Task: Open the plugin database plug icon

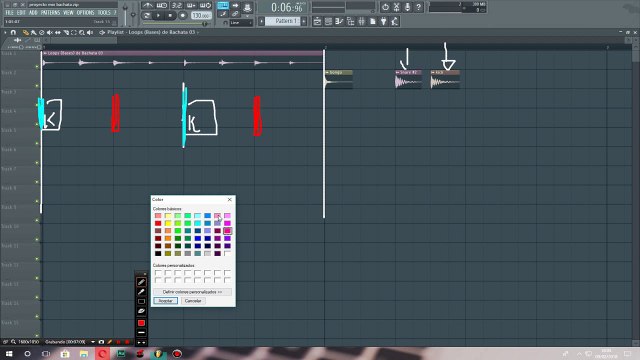Action: (x=384, y=21)
